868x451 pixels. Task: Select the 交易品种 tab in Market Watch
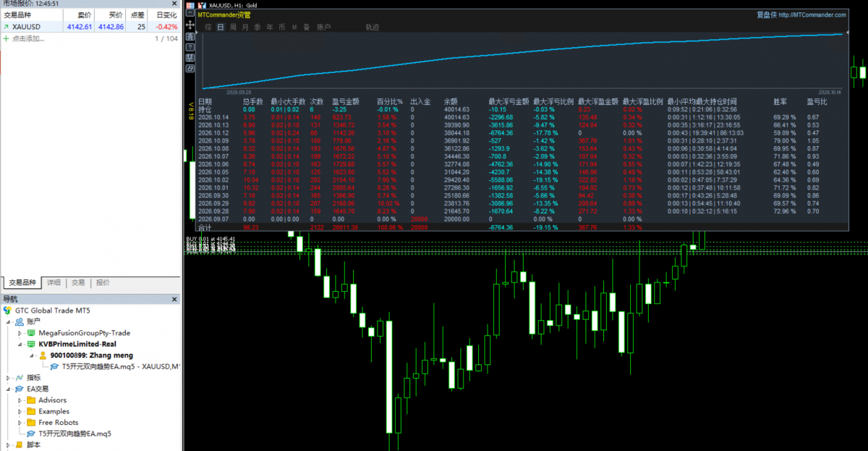click(22, 283)
